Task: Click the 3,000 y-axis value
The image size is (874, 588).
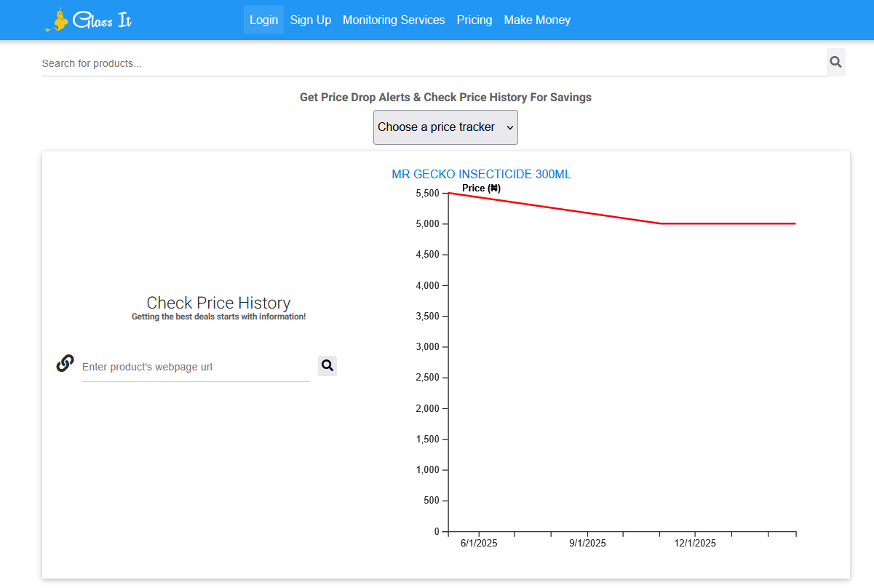Action: (x=428, y=346)
